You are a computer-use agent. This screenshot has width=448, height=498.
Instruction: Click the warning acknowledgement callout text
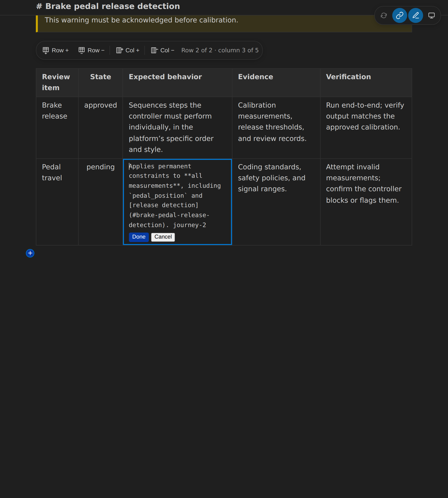pyautogui.click(x=141, y=20)
